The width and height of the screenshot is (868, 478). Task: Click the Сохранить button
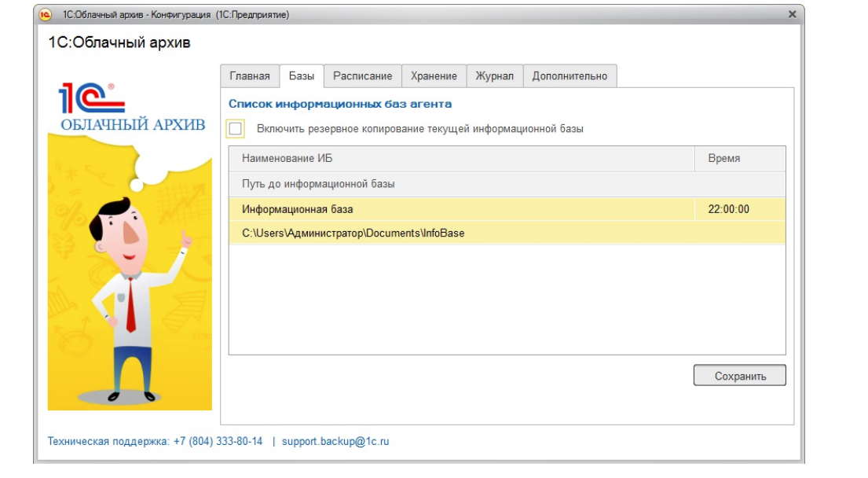[740, 376]
